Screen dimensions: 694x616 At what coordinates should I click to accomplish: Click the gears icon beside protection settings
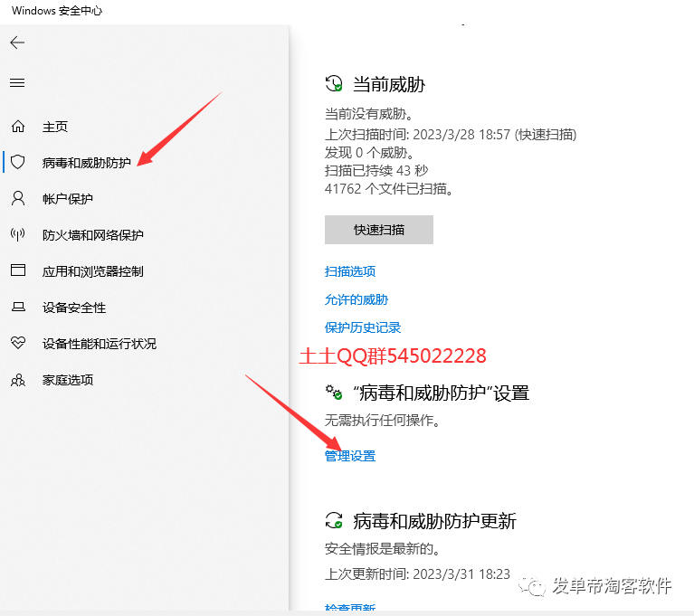[x=334, y=392]
